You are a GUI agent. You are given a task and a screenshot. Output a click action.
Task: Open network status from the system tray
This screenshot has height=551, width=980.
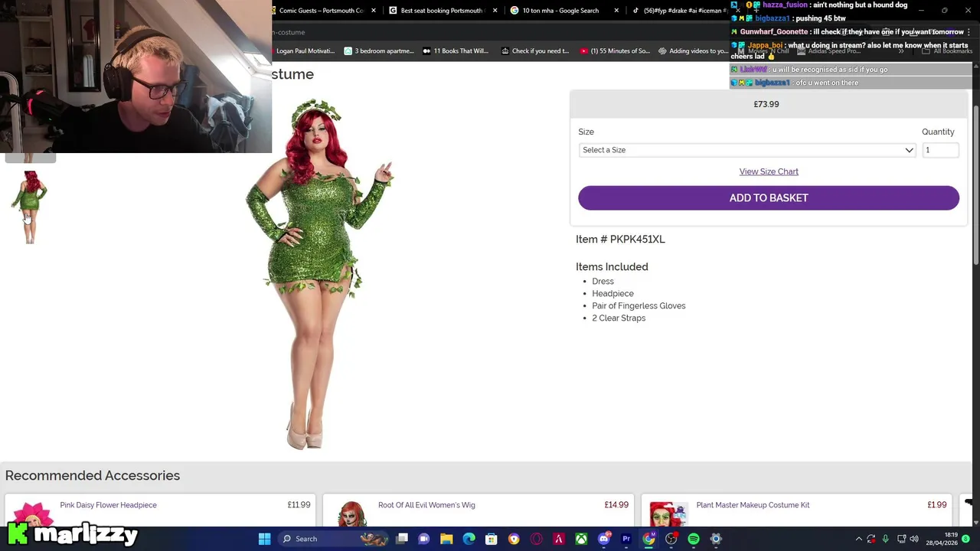pyautogui.click(x=901, y=539)
